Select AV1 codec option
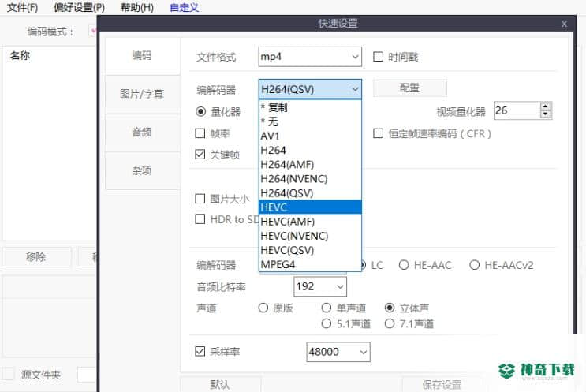 pos(310,136)
